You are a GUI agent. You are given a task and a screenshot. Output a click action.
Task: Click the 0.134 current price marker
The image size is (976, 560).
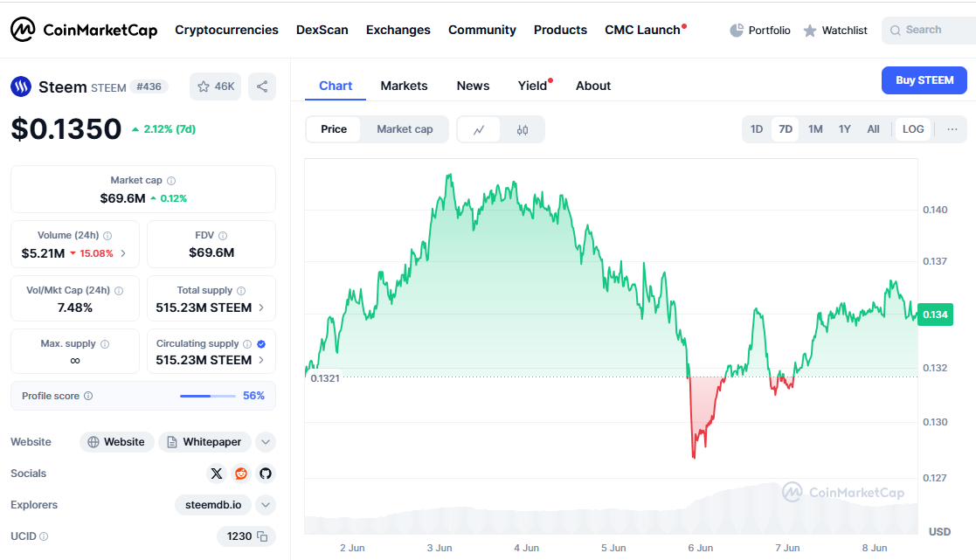pos(935,315)
